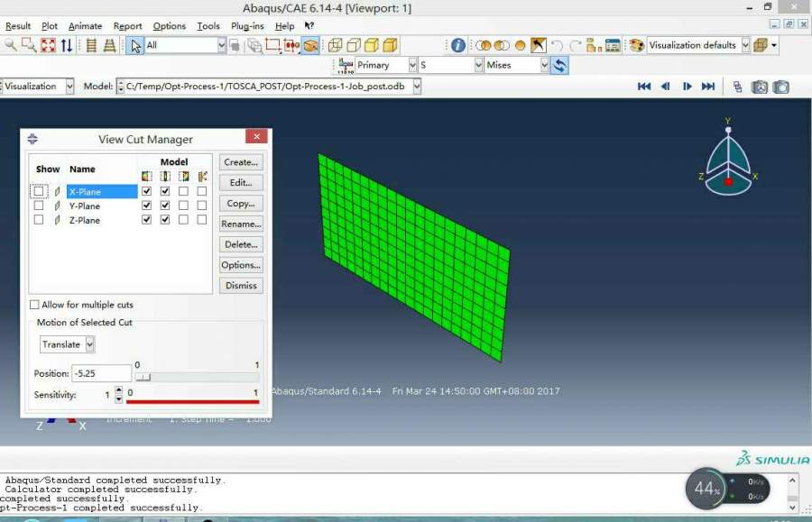Click the cycle views up-down arrows icon
Viewport: 812px width, 522px height.
click(x=67, y=45)
